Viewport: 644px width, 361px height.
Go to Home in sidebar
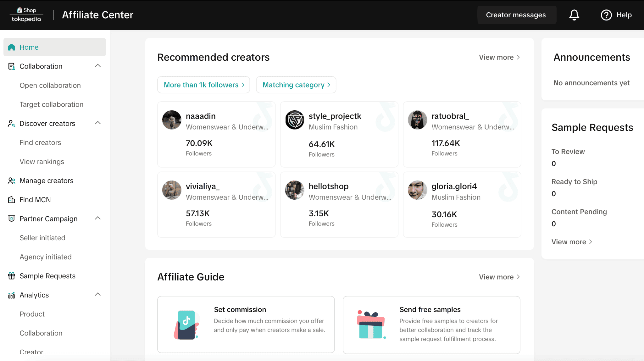pos(55,47)
